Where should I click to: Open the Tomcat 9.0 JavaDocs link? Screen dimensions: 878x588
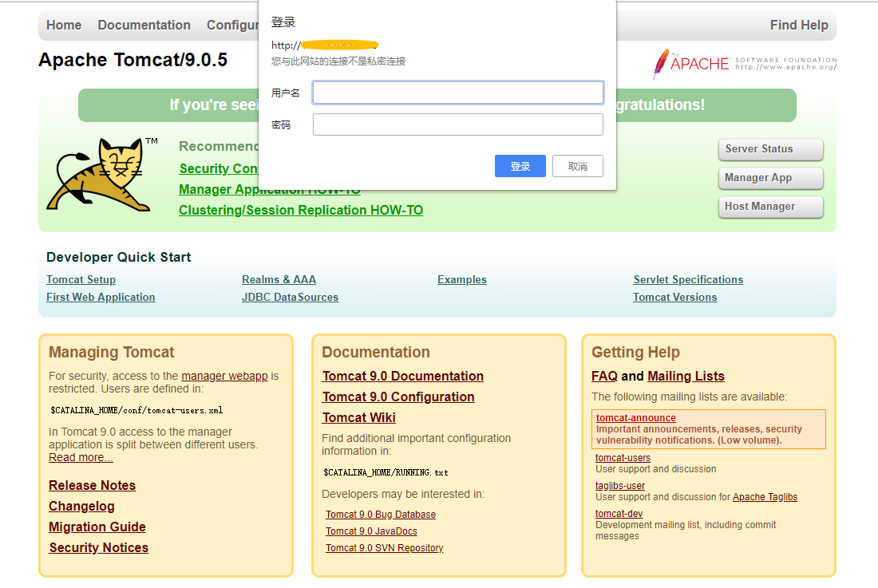[371, 531]
